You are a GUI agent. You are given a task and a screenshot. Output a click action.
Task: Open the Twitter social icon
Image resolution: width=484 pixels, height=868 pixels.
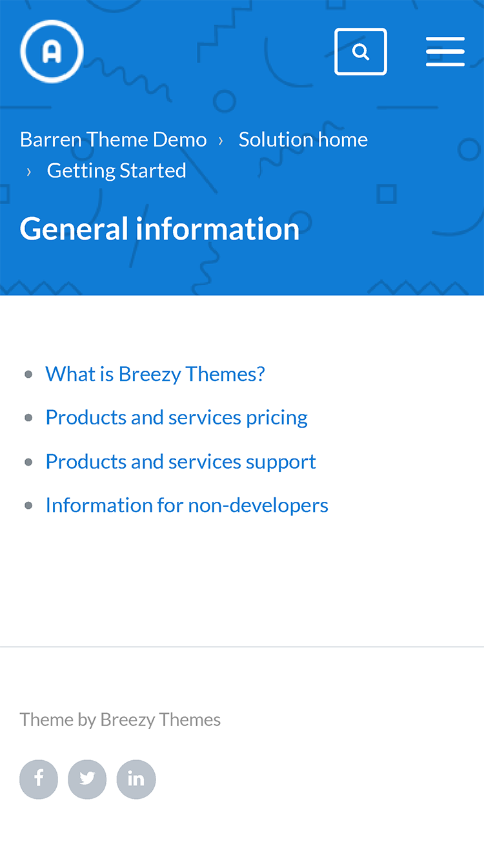click(87, 779)
